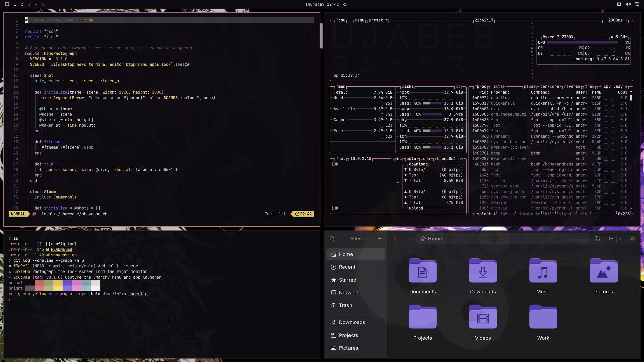644x362 pixels.
Task: Select Network in Files sidebar
Action: [356, 293]
